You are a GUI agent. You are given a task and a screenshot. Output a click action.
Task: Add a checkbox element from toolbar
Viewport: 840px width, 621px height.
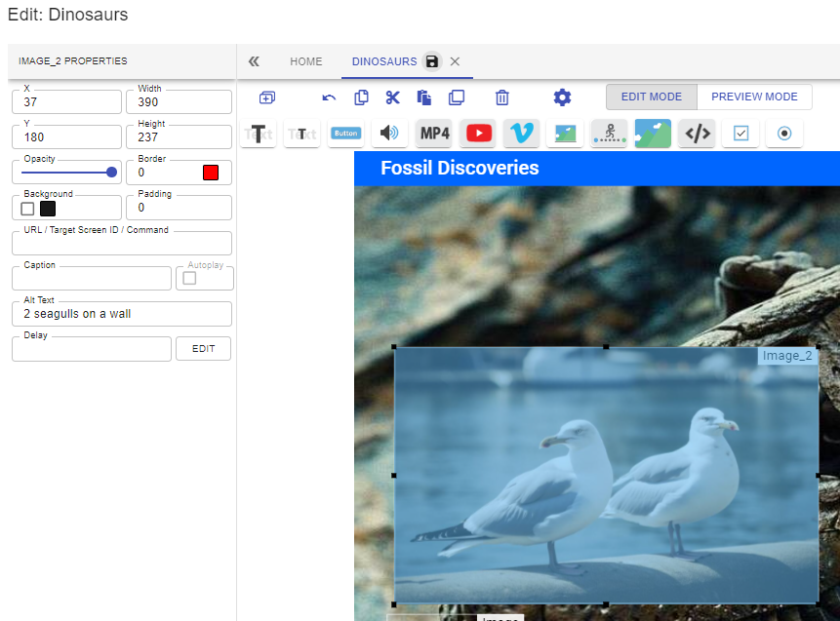point(740,134)
